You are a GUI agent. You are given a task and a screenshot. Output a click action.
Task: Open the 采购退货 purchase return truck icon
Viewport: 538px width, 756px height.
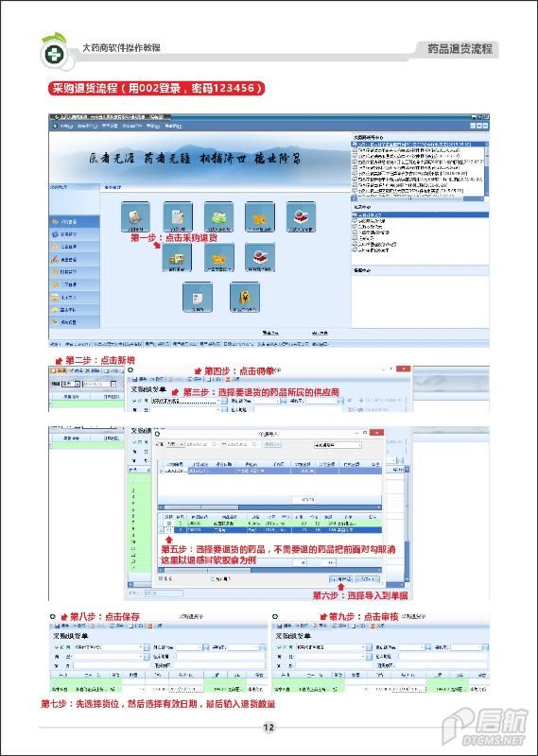point(177,257)
